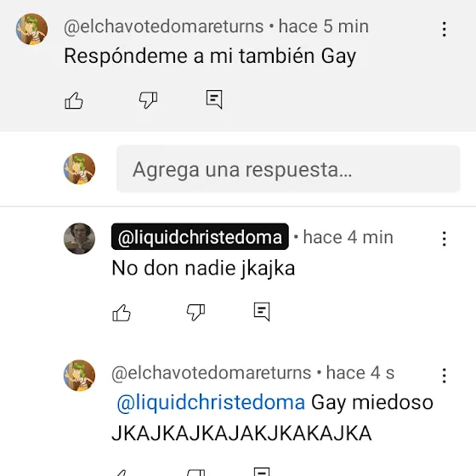Tap 'hace 5 min' timestamp on top comment
Screen dimensions: 476x476
pyautogui.click(x=324, y=26)
